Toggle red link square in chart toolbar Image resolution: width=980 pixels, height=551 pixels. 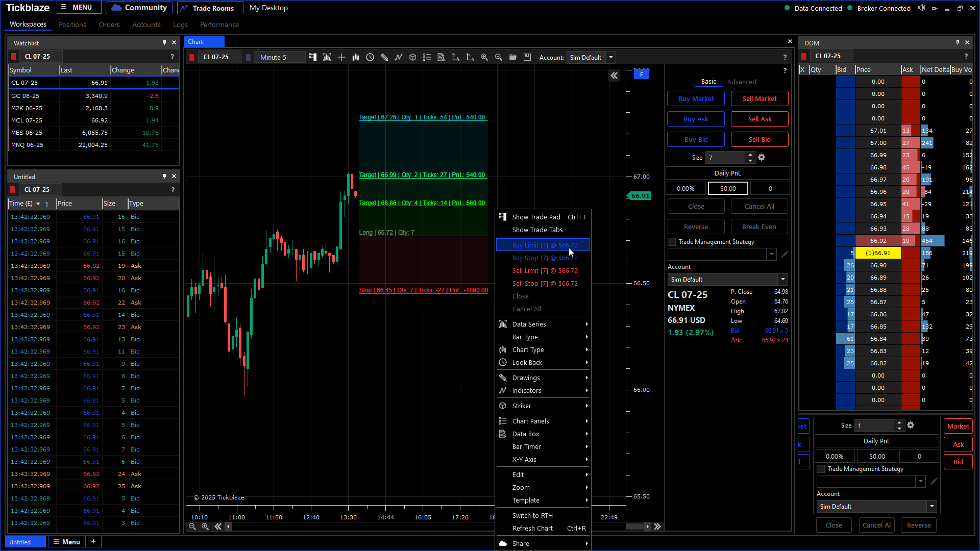[x=192, y=57]
